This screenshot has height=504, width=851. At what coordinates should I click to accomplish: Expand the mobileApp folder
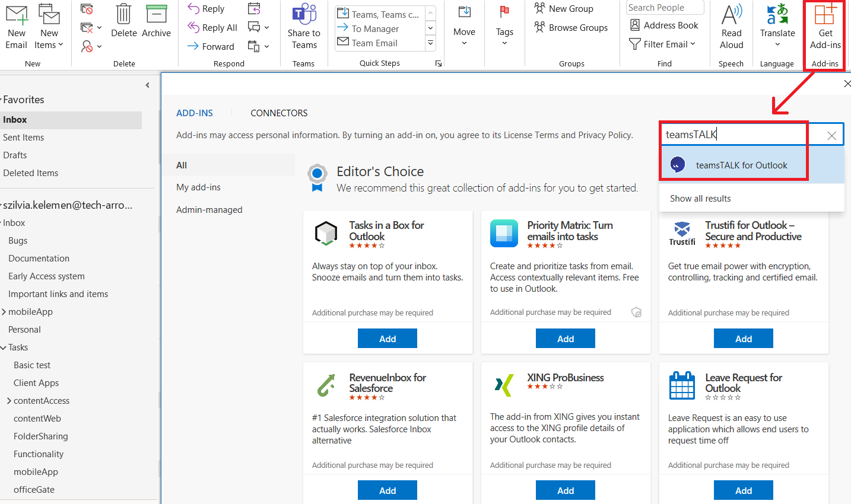coord(4,312)
